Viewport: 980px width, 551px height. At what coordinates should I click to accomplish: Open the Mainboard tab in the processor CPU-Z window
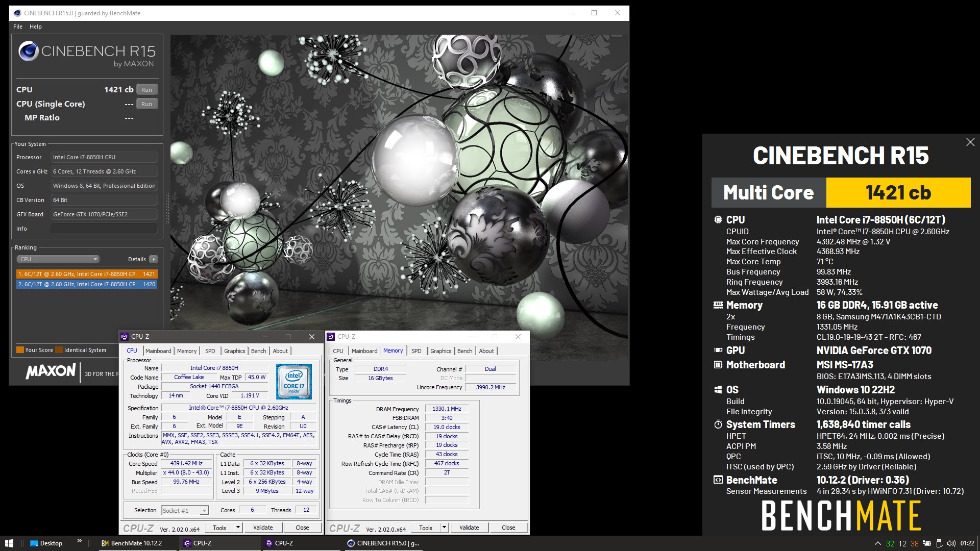click(x=158, y=351)
